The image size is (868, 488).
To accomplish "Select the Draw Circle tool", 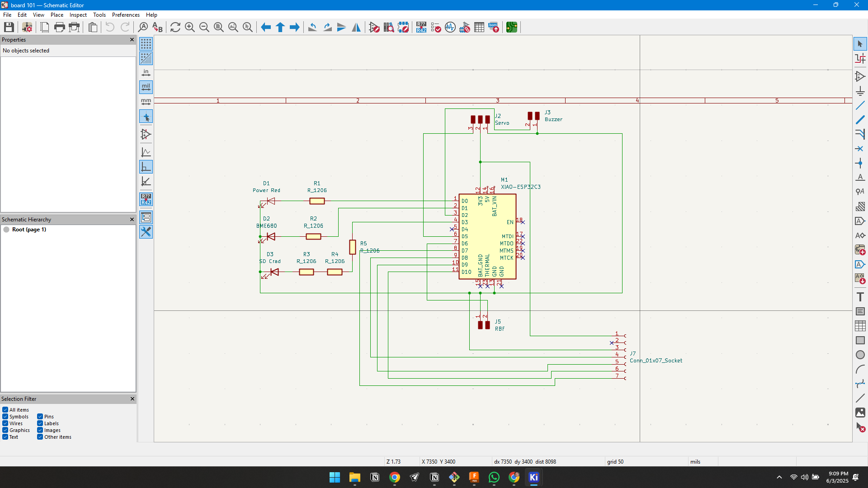I will 860,355.
